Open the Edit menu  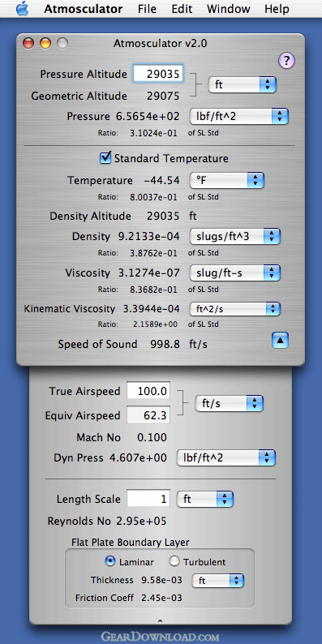click(182, 9)
